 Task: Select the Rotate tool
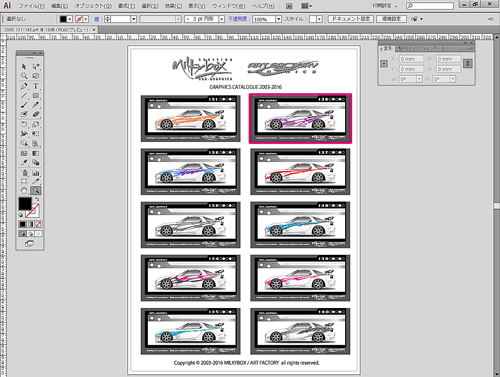click(x=24, y=124)
